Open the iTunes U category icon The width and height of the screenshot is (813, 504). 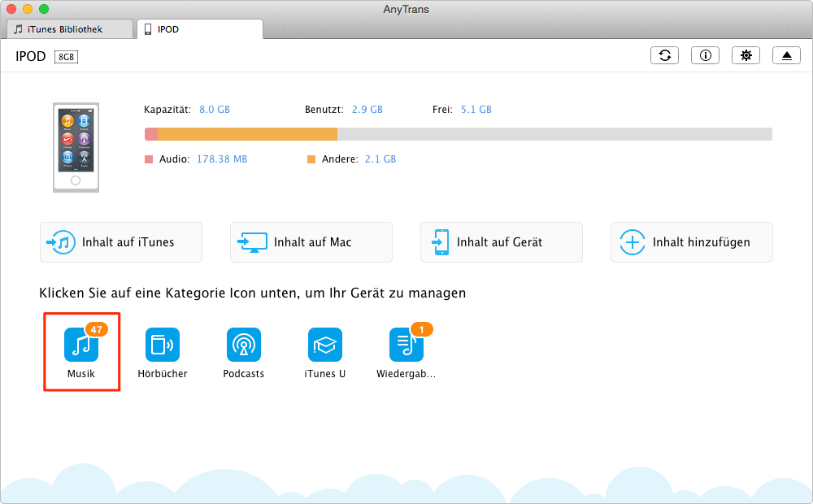click(x=325, y=345)
